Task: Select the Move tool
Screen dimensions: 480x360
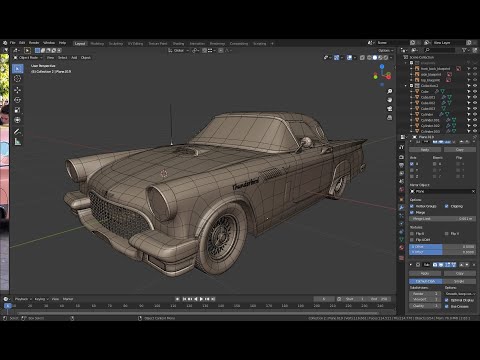Action: coord(18,90)
